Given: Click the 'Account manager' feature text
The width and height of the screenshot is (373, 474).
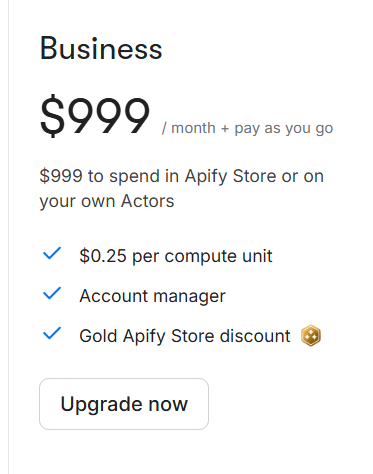Looking at the screenshot, I should click(x=152, y=296).
